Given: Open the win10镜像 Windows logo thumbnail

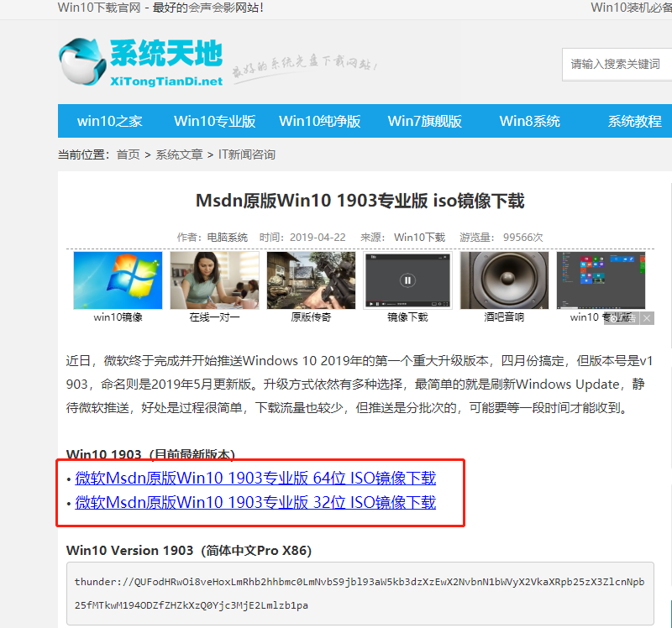Looking at the screenshot, I should coord(118,280).
